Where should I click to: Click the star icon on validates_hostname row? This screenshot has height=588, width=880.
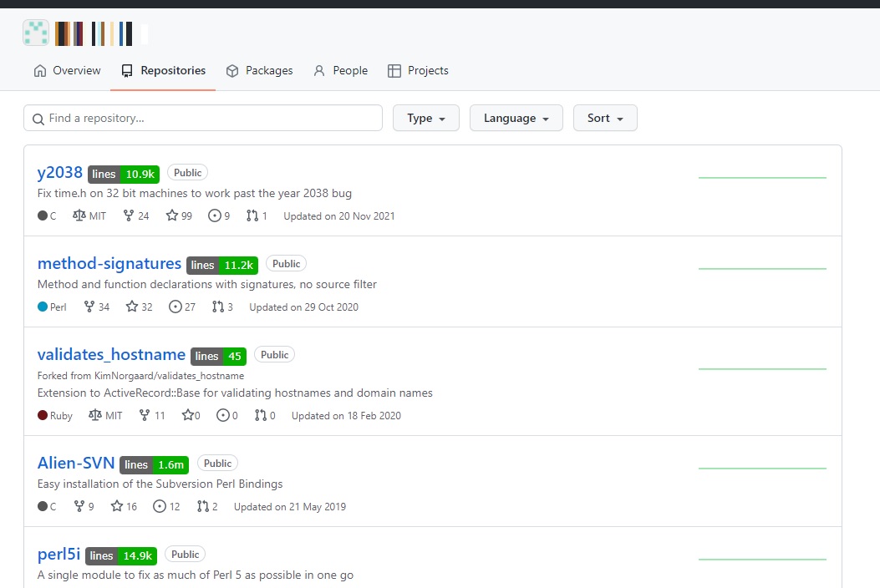(187, 415)
